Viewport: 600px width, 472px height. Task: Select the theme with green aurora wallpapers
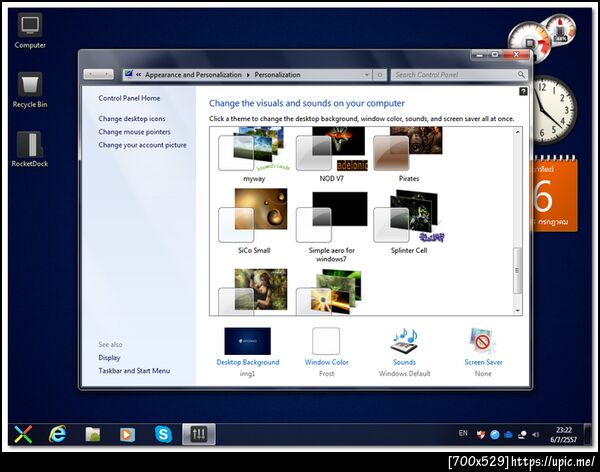pos(330,291)
